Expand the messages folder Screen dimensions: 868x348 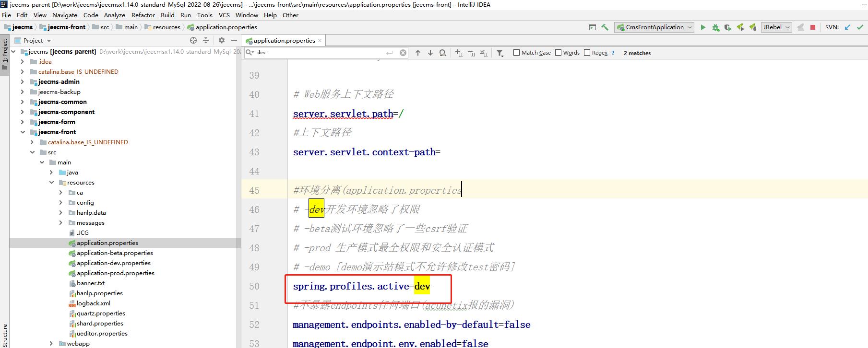(60, 223)
